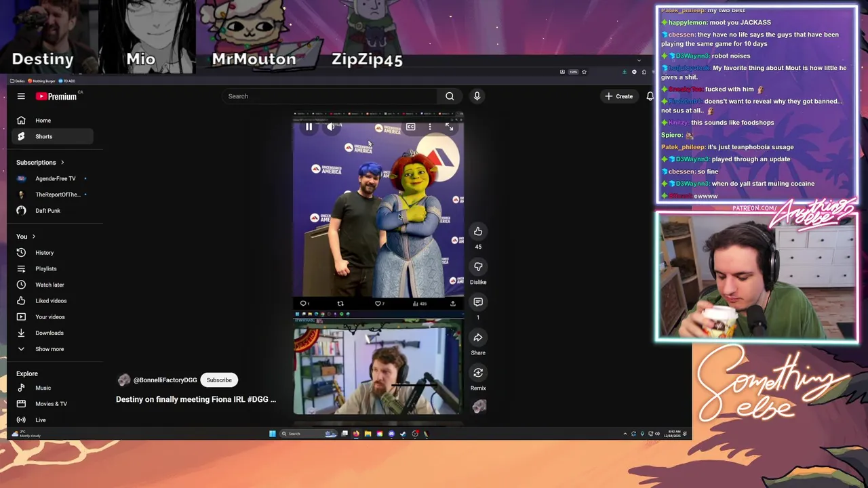Viewport: 868px width, 488px height.
Task: Open Agenda-Free TV subscription
Action: tap(53, 179)
